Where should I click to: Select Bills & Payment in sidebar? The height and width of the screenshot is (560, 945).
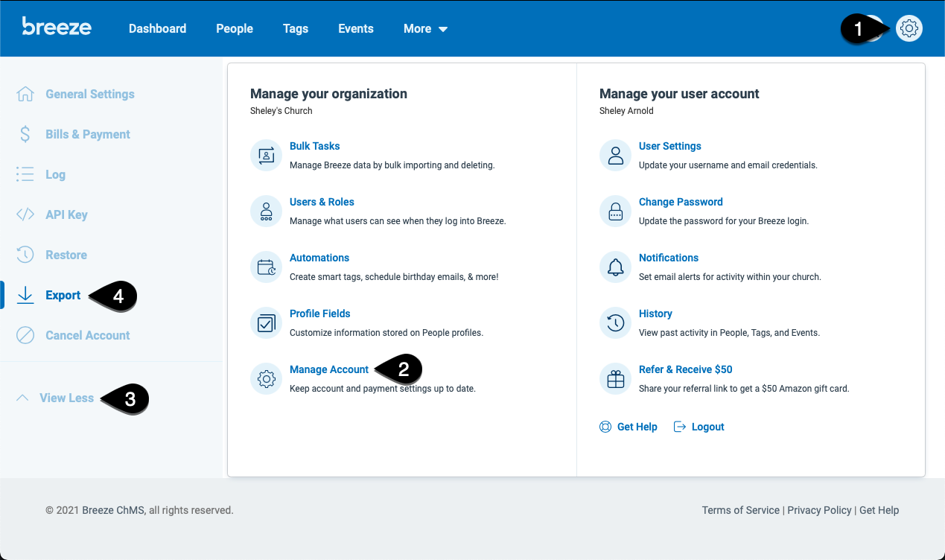(x=88, y=134)
